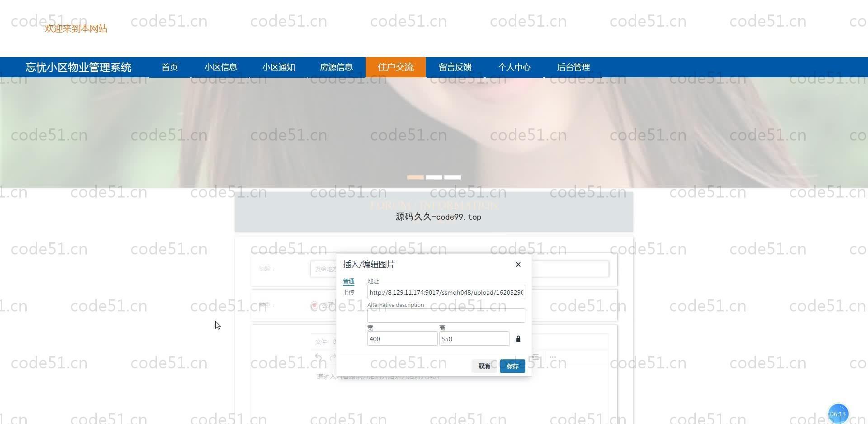Click the 06:13 timer bubble
The image size is (868, 424).
[x=838, y=414]
